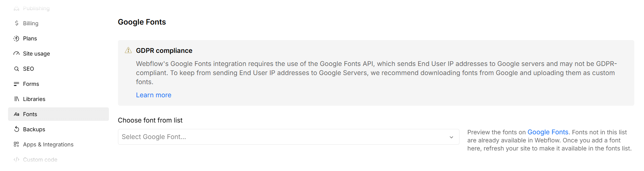This screenshot has height=171, width=644.
Task: Click the GDPR warning triangle icon
Action: coord(128,50)
